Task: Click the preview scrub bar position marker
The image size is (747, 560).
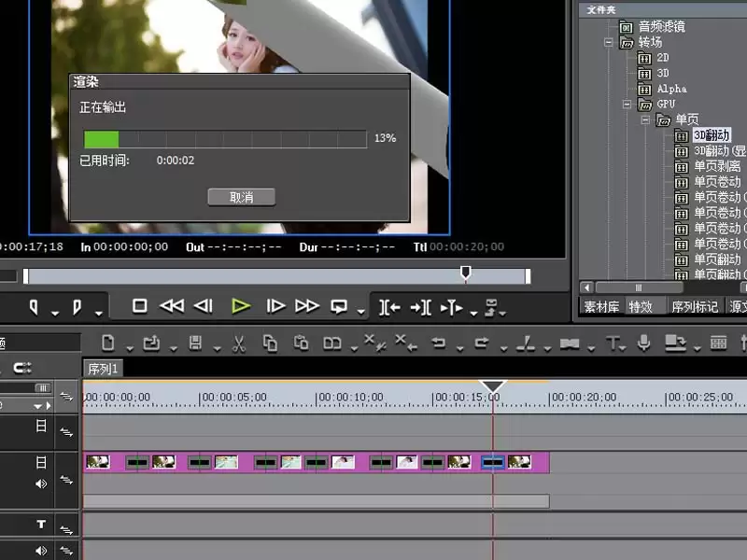Action: point(466,273)
